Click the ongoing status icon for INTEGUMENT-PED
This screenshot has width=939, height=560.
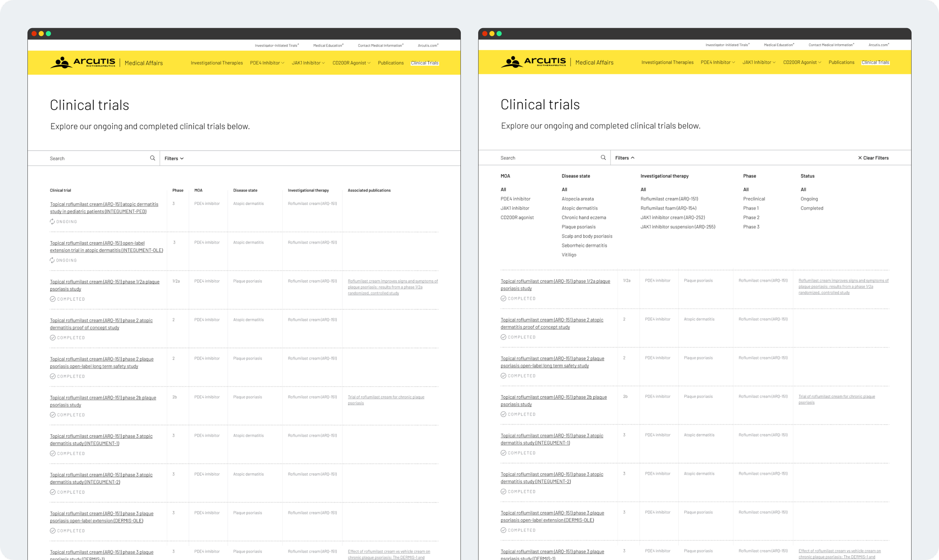pyautogui.click(x=52, y=221)
